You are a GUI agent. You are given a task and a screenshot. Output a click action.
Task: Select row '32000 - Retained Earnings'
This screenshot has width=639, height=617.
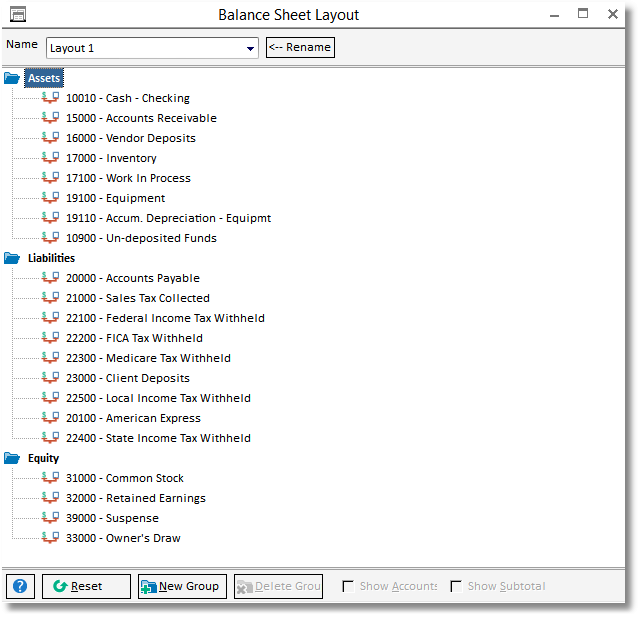[x=136, y=498]
